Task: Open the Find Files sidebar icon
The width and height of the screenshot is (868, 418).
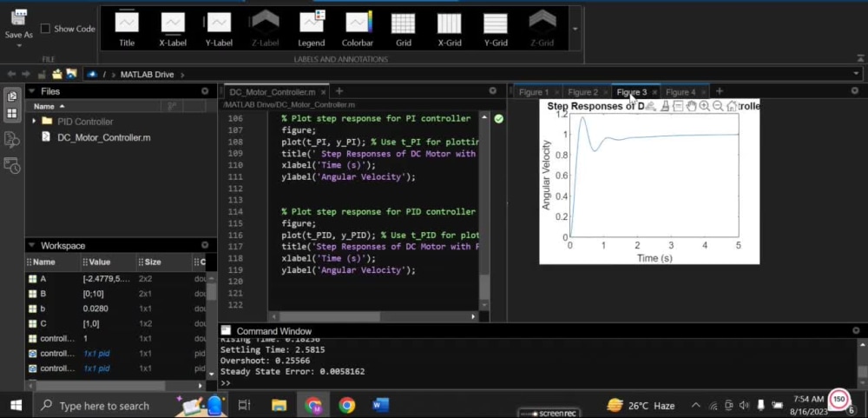Action: point(11,139)
